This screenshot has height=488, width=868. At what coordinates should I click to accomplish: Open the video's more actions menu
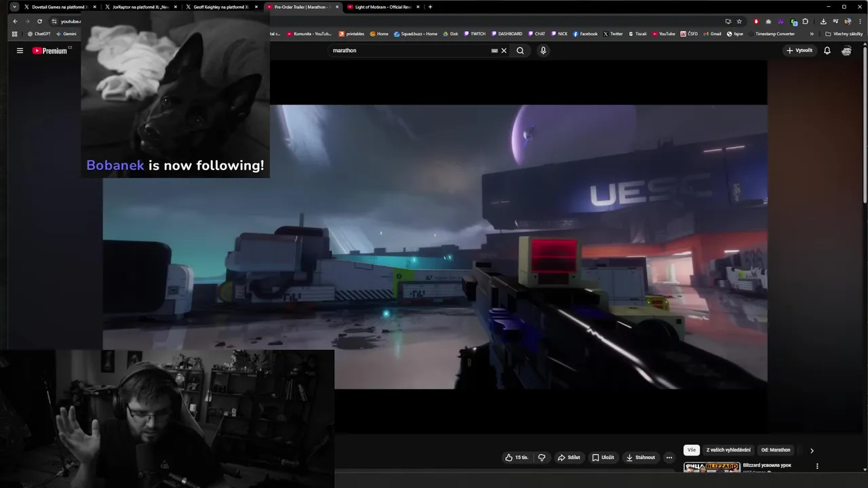tap(669, 457)
